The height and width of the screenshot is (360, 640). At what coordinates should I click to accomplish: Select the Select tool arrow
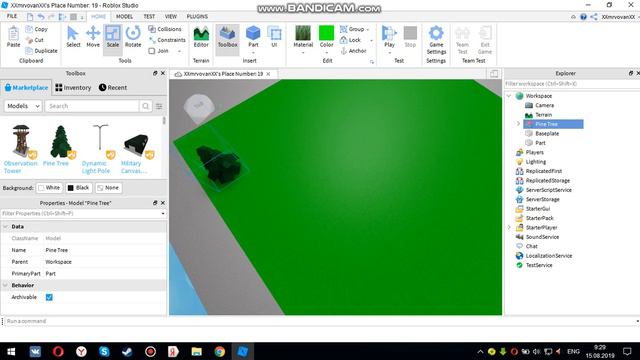[73, 36]
